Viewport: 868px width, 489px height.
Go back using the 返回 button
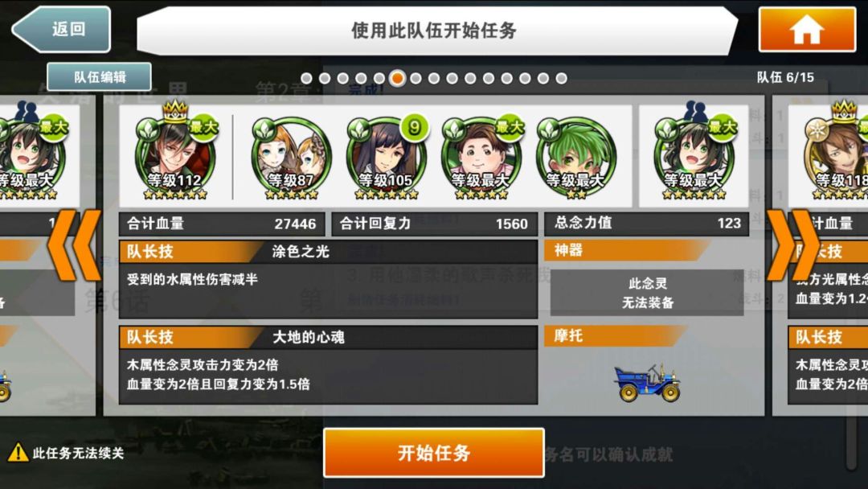pyautogui.click(x=61, y=29)
